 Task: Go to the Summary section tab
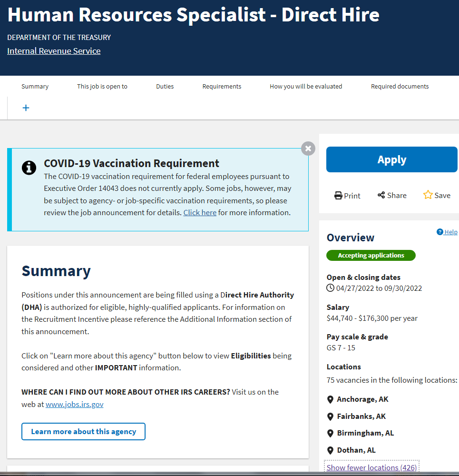tap(35, 87)
